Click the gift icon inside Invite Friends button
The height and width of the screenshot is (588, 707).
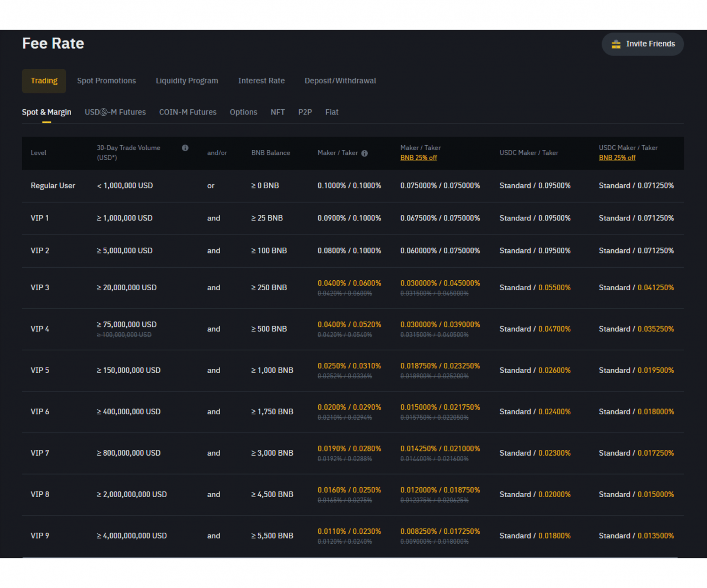coord(615,43)
